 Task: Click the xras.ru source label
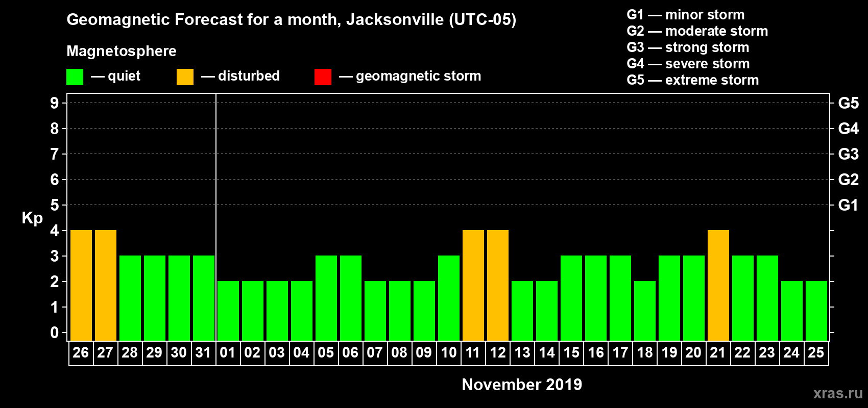[x=838, y=393]
